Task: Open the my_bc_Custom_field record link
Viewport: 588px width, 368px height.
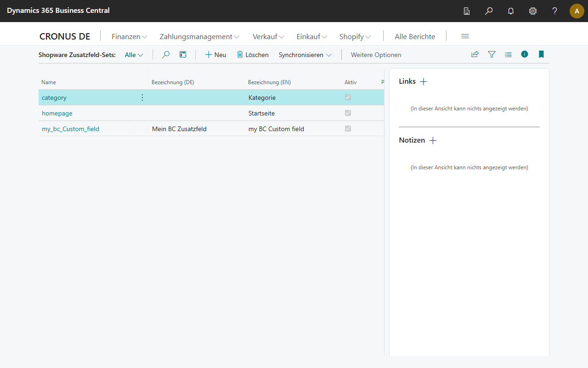Action: click(x=70, y=129)
